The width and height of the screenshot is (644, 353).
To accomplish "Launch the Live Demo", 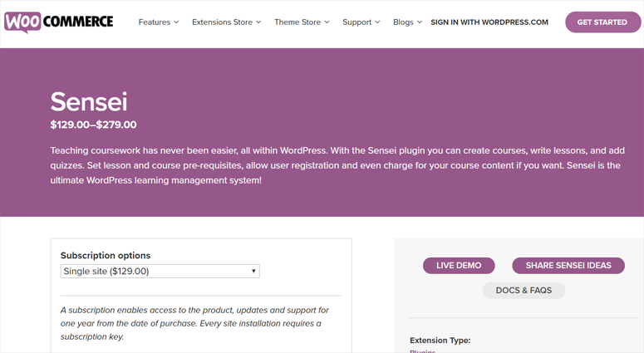I will click(459, 266).
